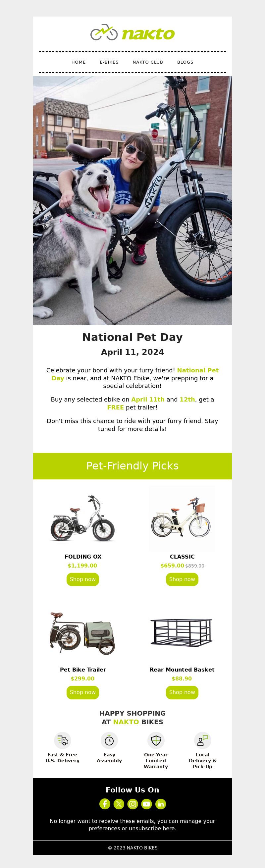Click the Pet Bike Trailer product image
Screen dimensions: 265x868
coord(83,632)
